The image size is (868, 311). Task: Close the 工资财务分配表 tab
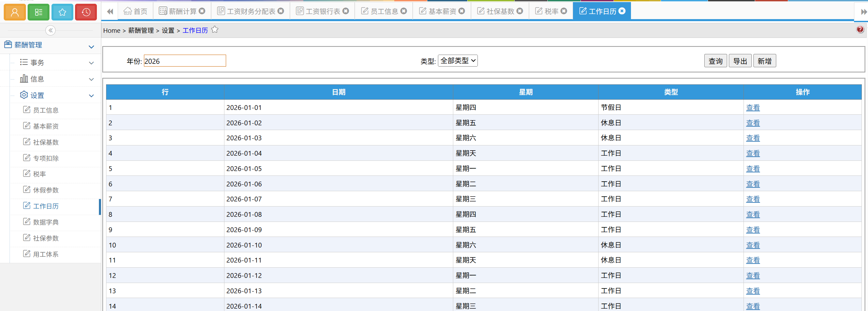click(281, 11)
